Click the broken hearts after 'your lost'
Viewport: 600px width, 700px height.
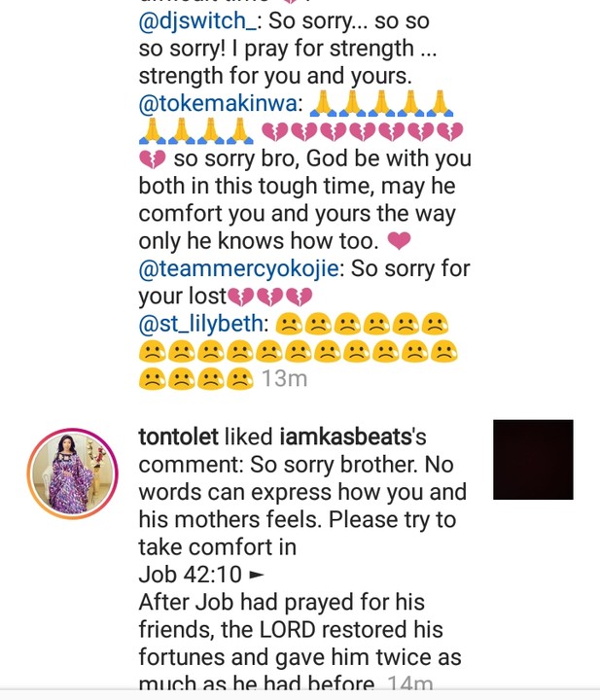(270, 297)
